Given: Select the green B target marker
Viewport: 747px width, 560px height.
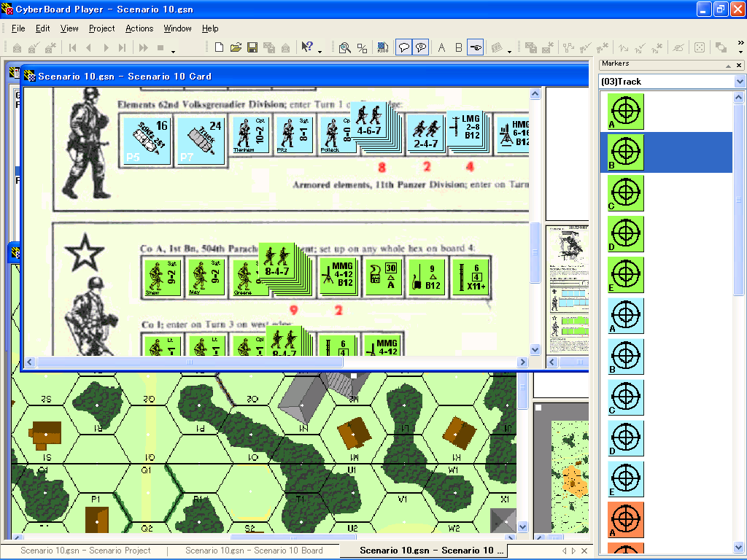Looking at the screenshot, I should pyautogui.click(x=625, y=152).
